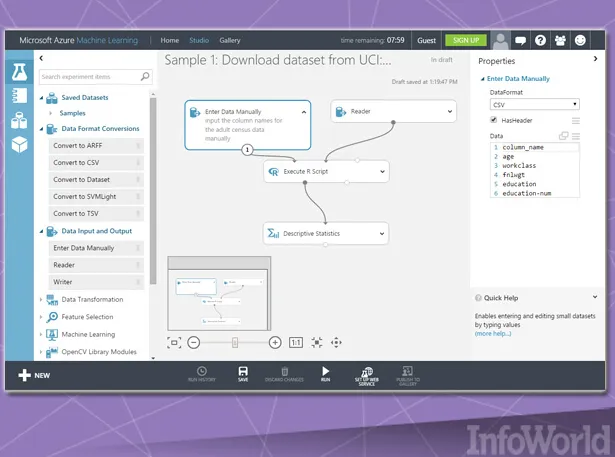Screen dimensions: 615x457
Task: Open the help question mark icon
Action: point(540,40)
